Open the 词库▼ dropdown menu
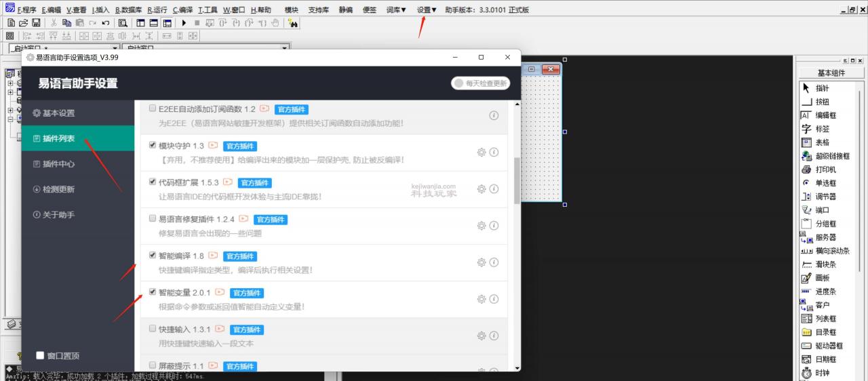 coord(396,10)
